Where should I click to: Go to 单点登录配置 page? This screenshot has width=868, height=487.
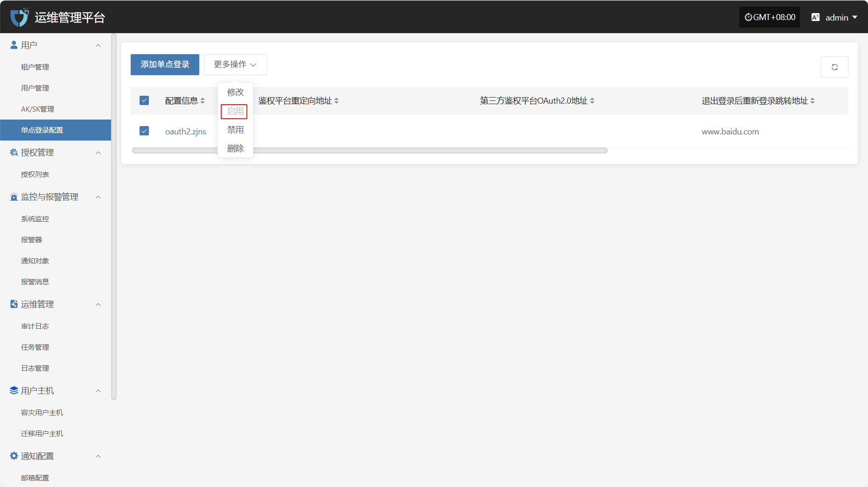click(56, 130)
